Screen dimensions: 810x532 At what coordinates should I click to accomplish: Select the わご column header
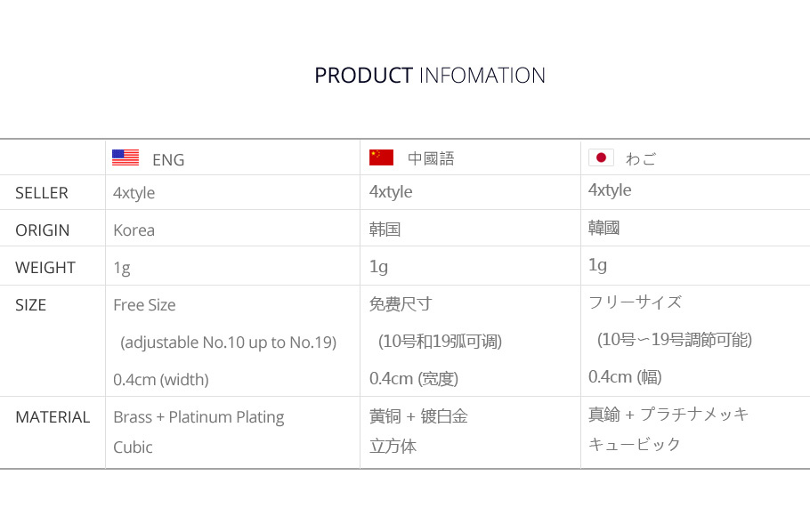click(641, 159)
